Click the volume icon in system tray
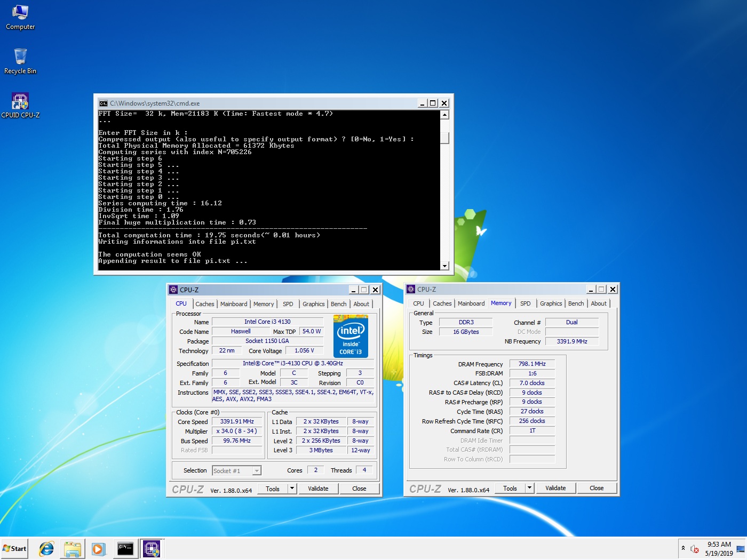 pos(694,549)
